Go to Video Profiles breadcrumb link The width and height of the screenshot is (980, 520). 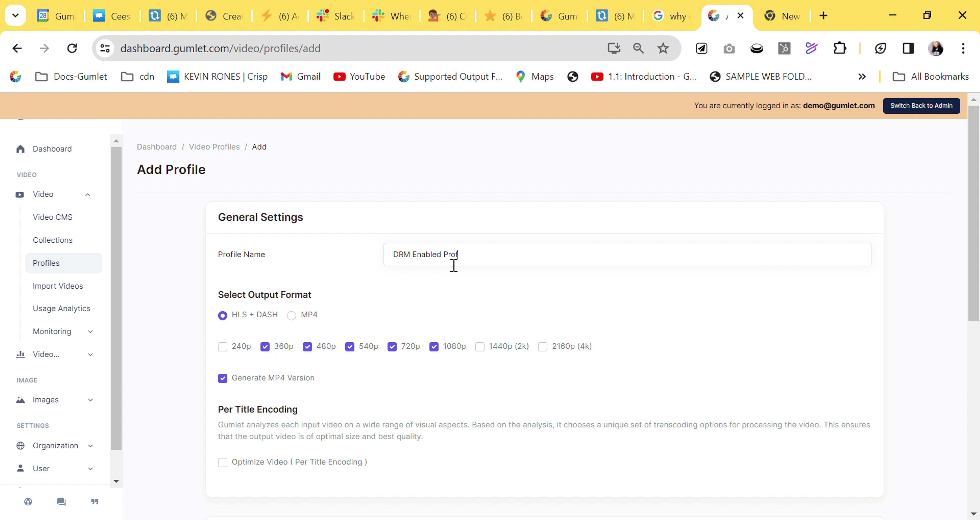click(214, 147)
